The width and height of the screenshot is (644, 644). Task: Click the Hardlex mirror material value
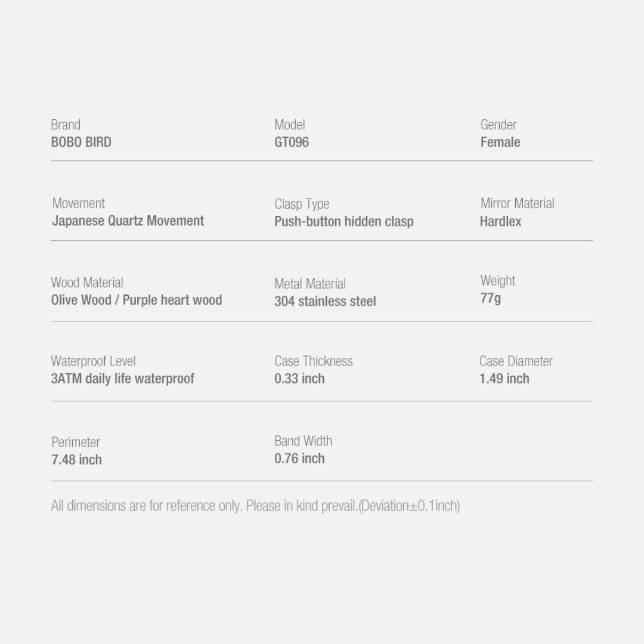pyautogui.click(x=501, y=222)
